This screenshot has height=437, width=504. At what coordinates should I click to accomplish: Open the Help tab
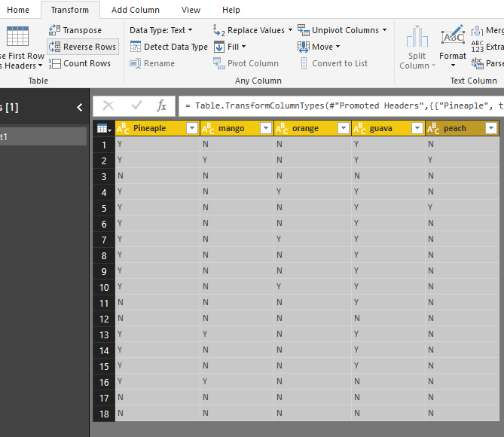(231, 10)
